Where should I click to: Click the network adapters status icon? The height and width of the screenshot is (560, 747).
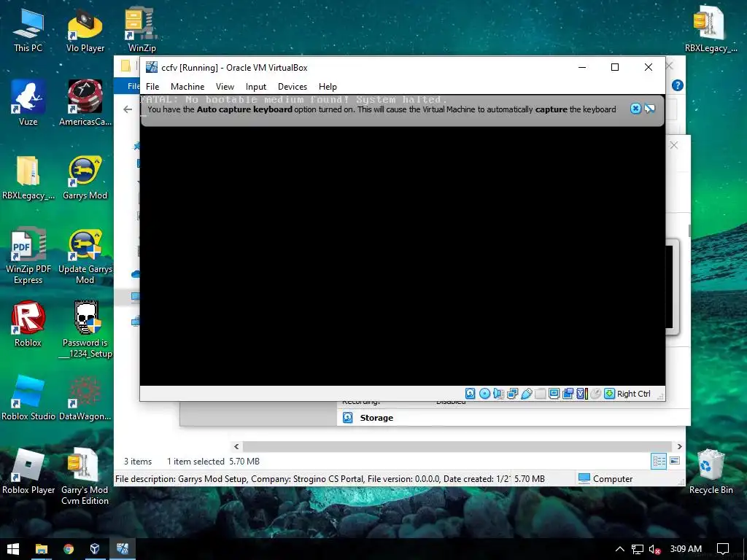pyautogui.click(x=512, y=393)
